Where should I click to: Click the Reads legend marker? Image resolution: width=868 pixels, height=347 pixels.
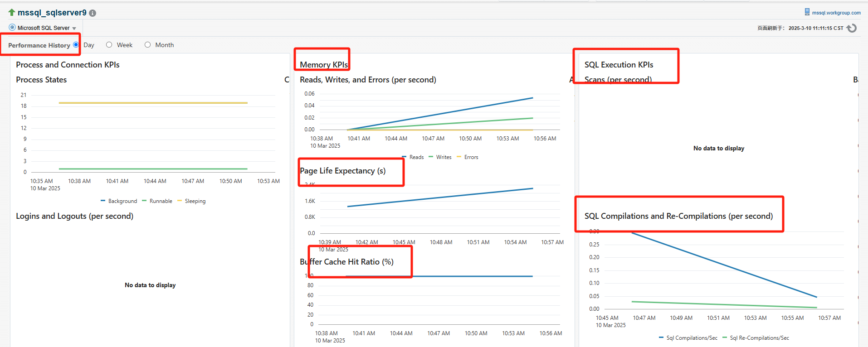click(x=404, y=157)
